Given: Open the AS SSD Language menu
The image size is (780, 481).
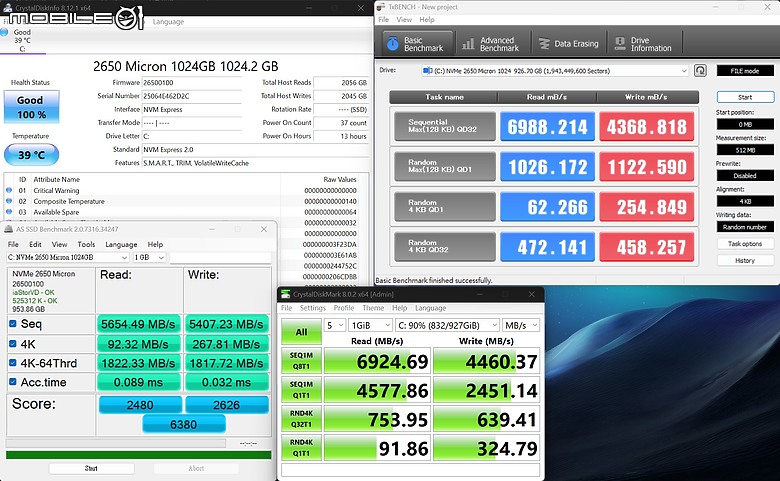Looking at the screenshot, I should click(x=121, y=244).
